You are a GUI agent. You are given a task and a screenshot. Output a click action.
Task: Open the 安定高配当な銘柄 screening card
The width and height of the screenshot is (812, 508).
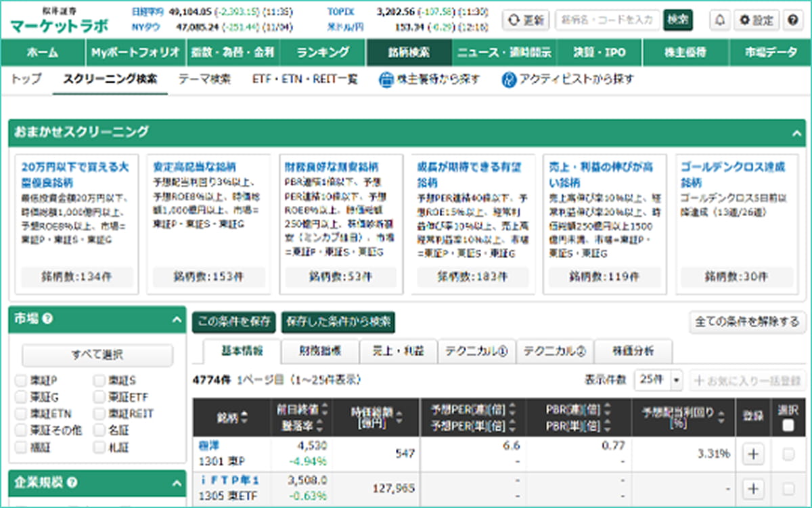(194, 167)
